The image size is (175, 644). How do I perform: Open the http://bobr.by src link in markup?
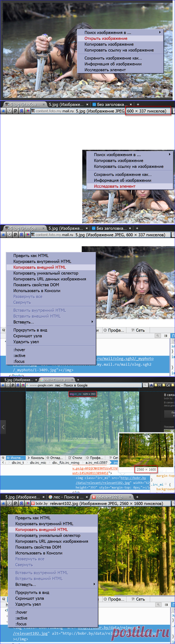[x=133, y=478]
